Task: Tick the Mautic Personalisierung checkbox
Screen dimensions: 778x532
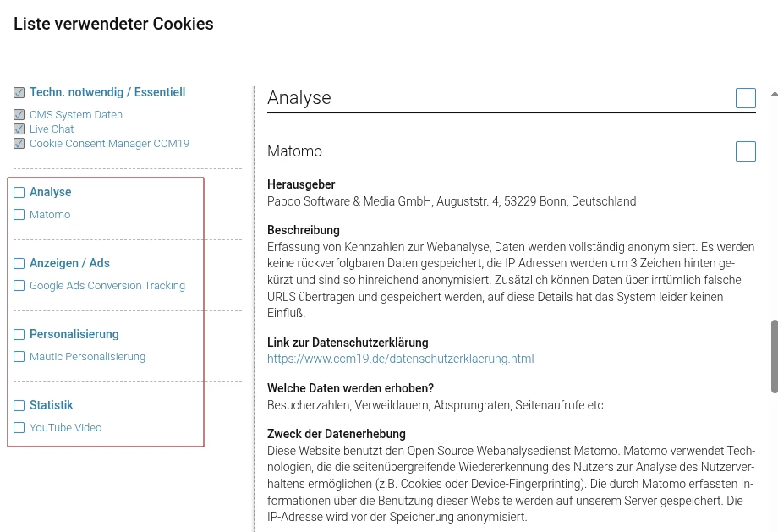Action: click(19, 357)
